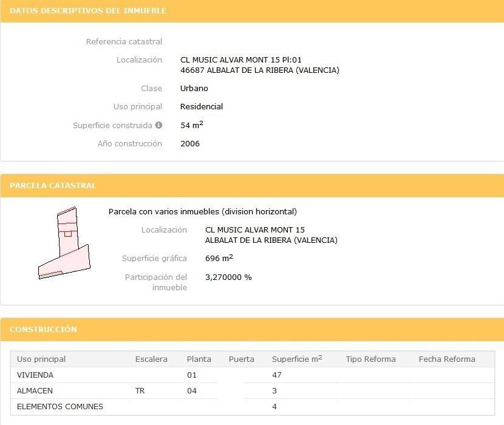Click the property address CL MUSIC ALVAR MONT 15 Pl:01
Screen dimensions: 504x425
click(x=241, y=59)
